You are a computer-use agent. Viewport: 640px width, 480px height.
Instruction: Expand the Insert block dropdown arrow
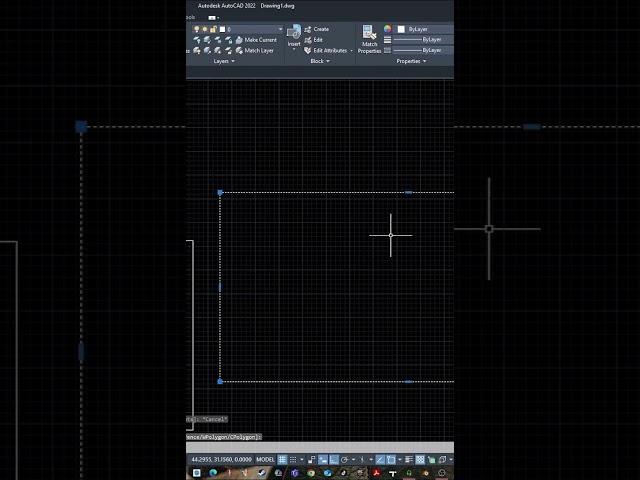pos(294,49)
